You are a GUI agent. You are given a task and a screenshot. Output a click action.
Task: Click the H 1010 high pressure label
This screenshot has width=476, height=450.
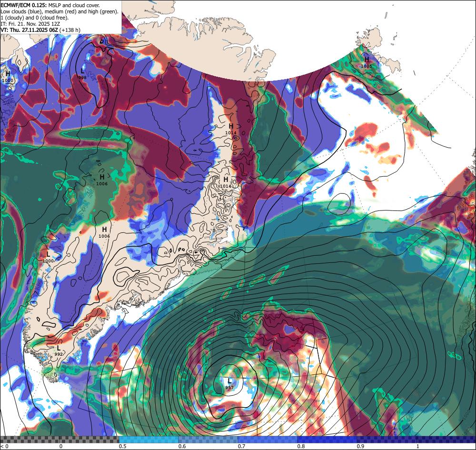coord(8,77)
